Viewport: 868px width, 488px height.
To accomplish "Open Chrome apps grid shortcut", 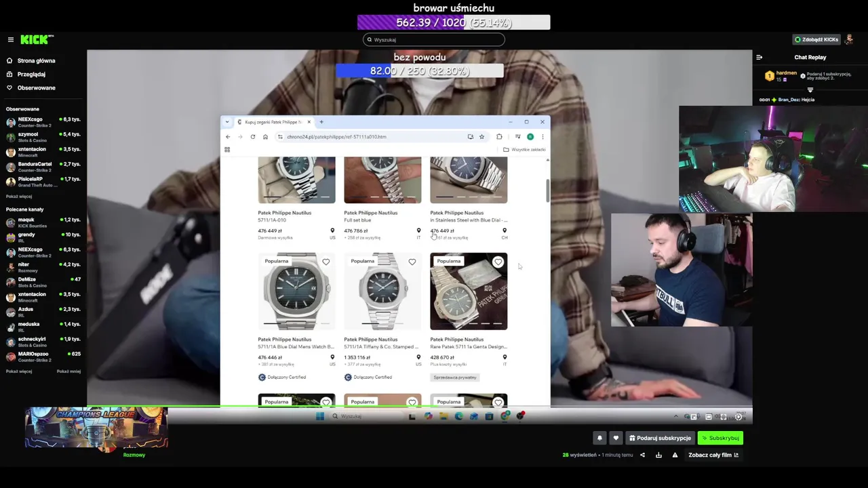I will click(227, 150).
